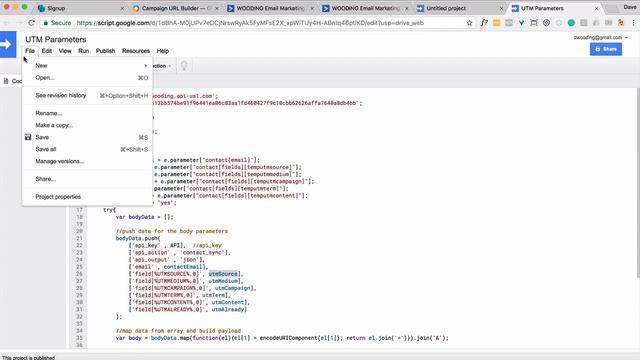Image resolution: width=640 pixels, height=360 pixels.
Task: Click the UTM Parameters project title
Action: coord(56,40)
